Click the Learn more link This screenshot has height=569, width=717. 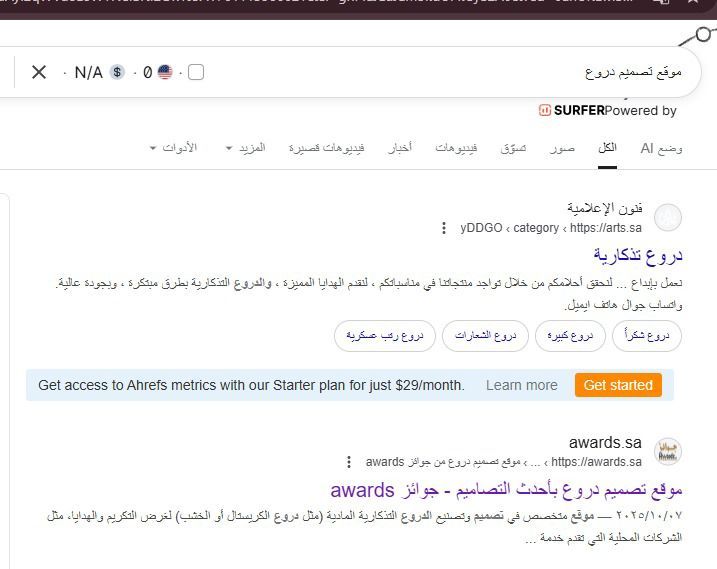click(x=521, y=385)
